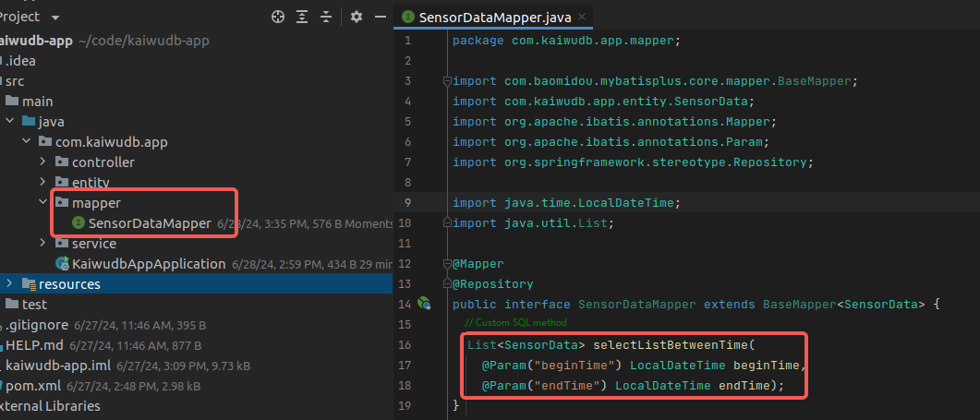980x420 pixels.
Task: Collapse the mapper package
Action: point(42,202)
